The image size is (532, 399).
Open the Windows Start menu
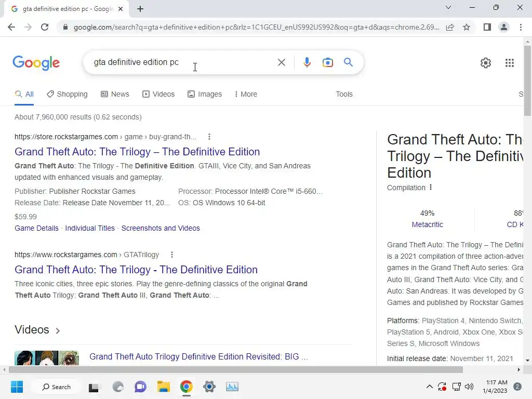(x=17, y=387)
